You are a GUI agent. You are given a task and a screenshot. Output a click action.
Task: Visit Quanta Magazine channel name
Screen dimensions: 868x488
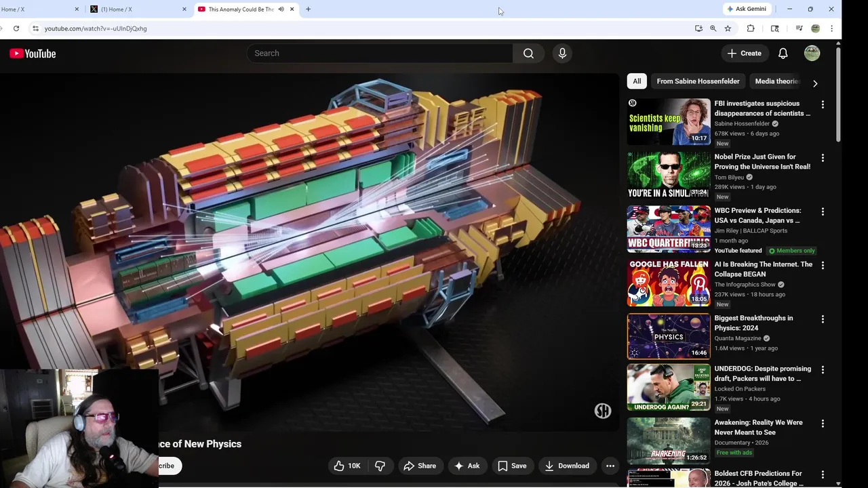pos(738,338)
